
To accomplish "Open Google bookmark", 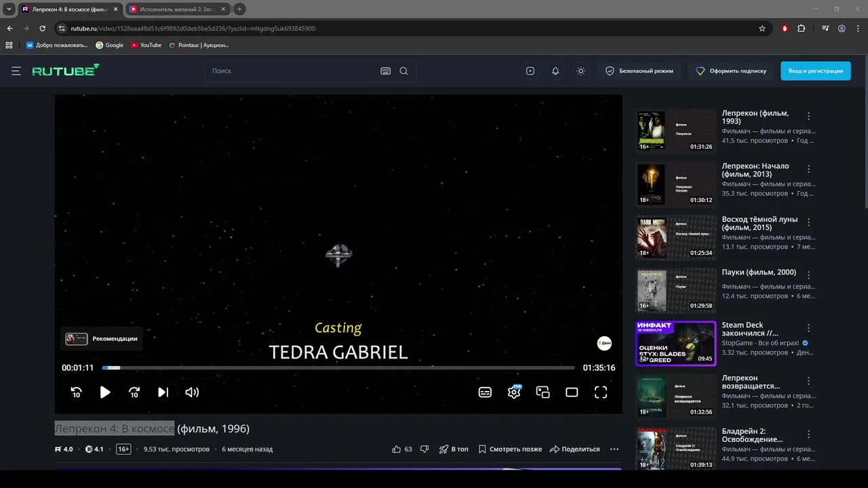I will 109,45.
